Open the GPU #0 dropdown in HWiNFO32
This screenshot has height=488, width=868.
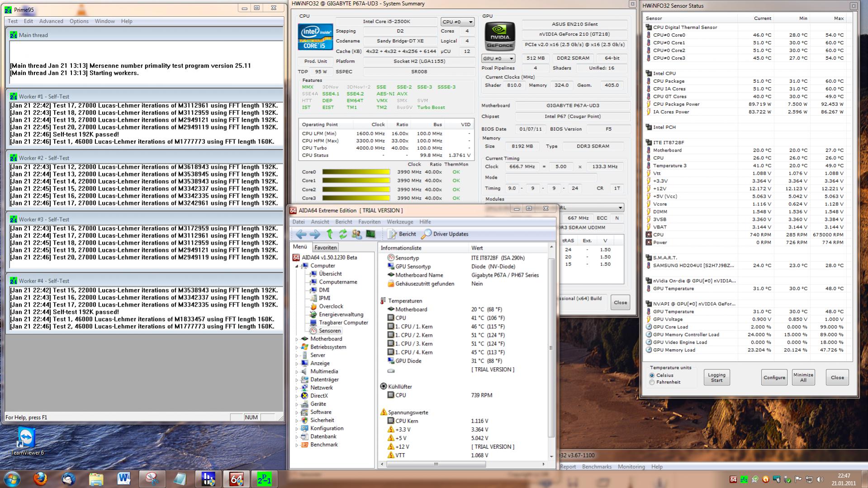click(498, 58)
